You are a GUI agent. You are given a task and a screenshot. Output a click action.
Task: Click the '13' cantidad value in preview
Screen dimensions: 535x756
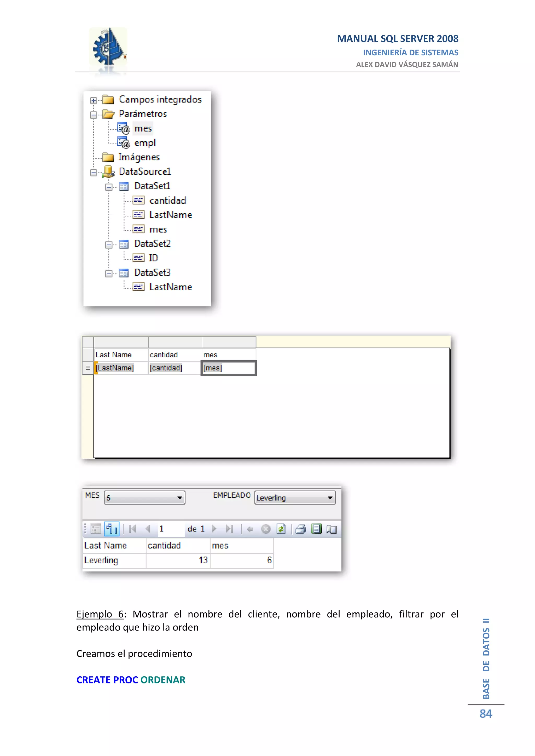coord(203,560)
